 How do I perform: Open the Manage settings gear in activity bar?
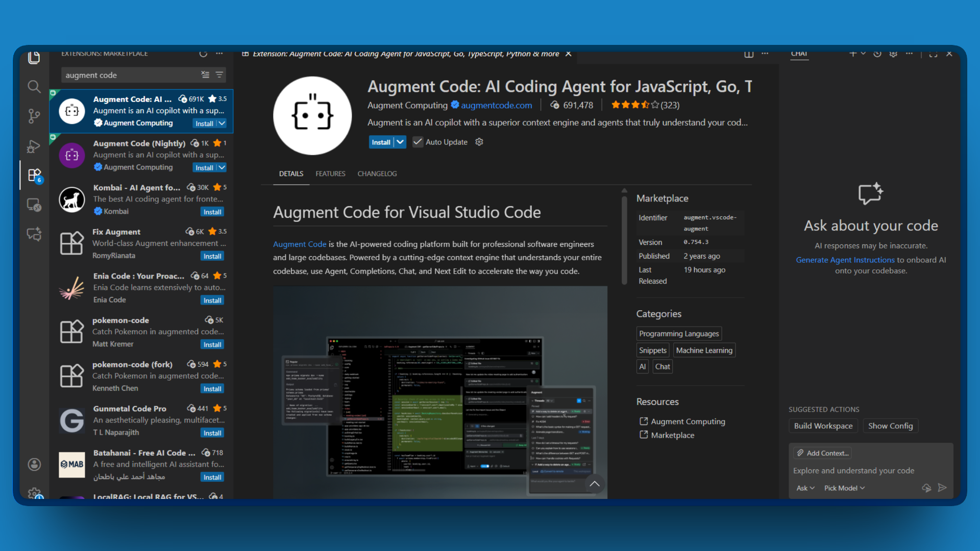click(x=34, y=493)
